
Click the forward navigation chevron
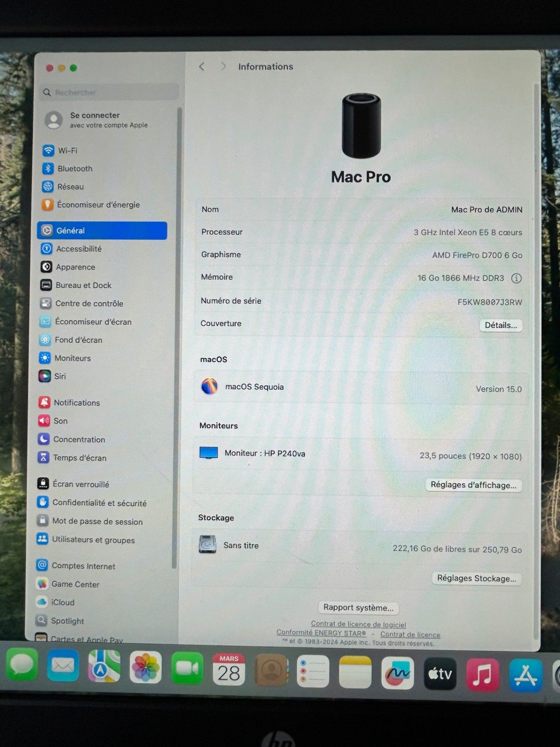click(223, 67)
